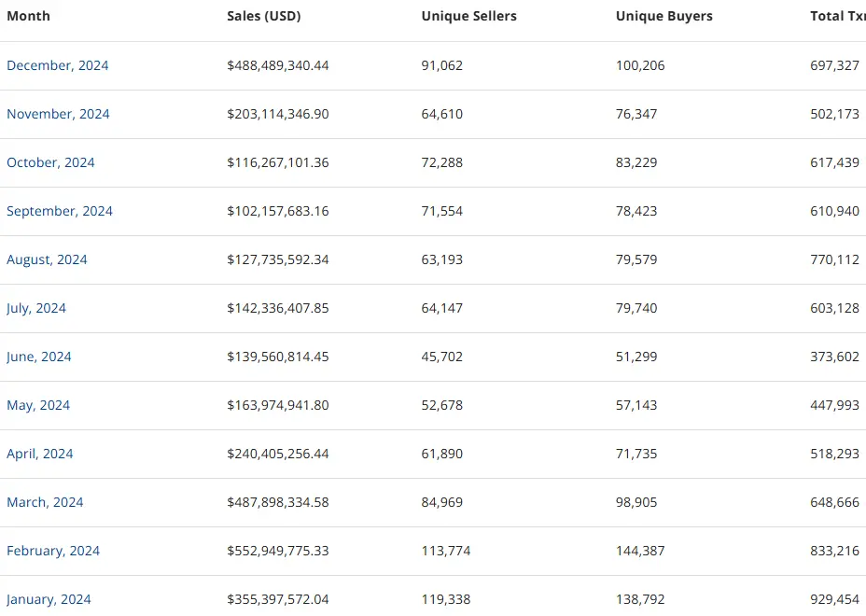Click the October, 2024 link
The height and width of the screenshot is (616, 866).
pyautogui.click(x=50, y=162)
